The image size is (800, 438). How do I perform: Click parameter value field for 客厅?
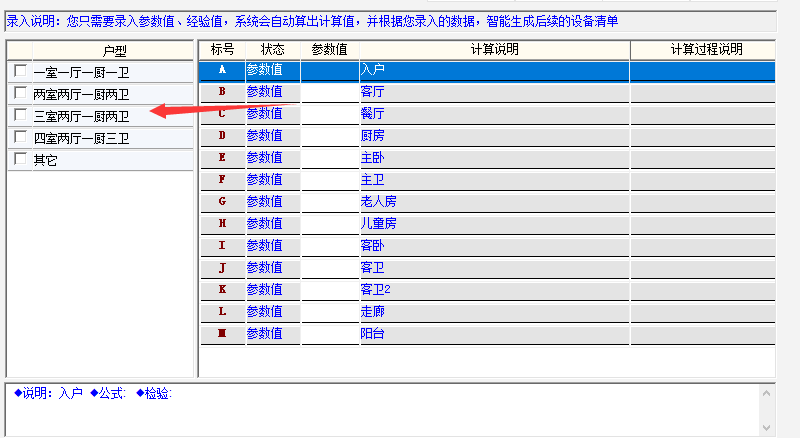[x=330, y=92]
